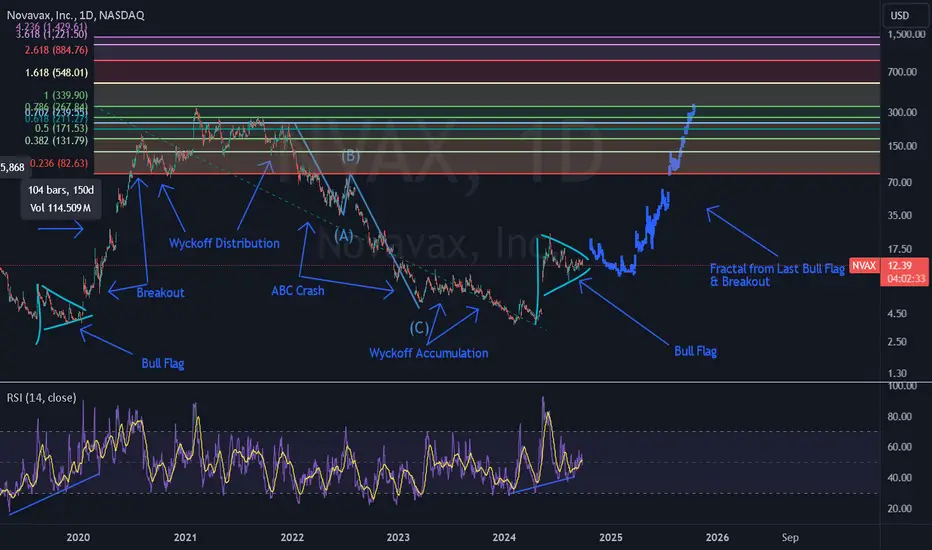Select the 'Wyckoff Accumulation' text annotation

pos(429,353)
